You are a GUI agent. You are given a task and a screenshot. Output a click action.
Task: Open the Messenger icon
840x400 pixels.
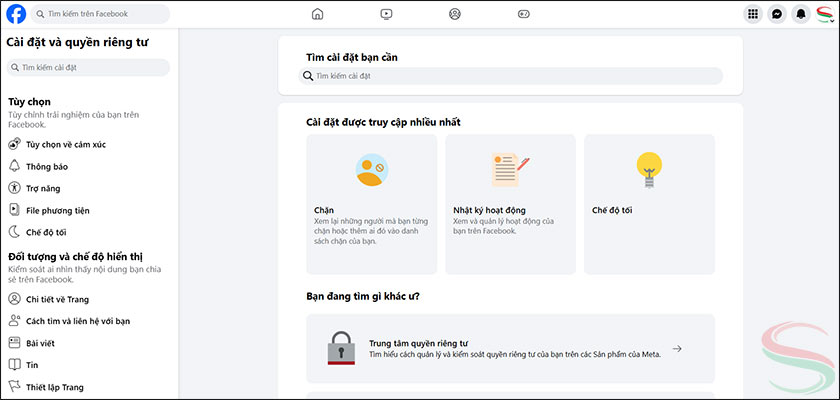pyautogui.click(x=777, y=14)
